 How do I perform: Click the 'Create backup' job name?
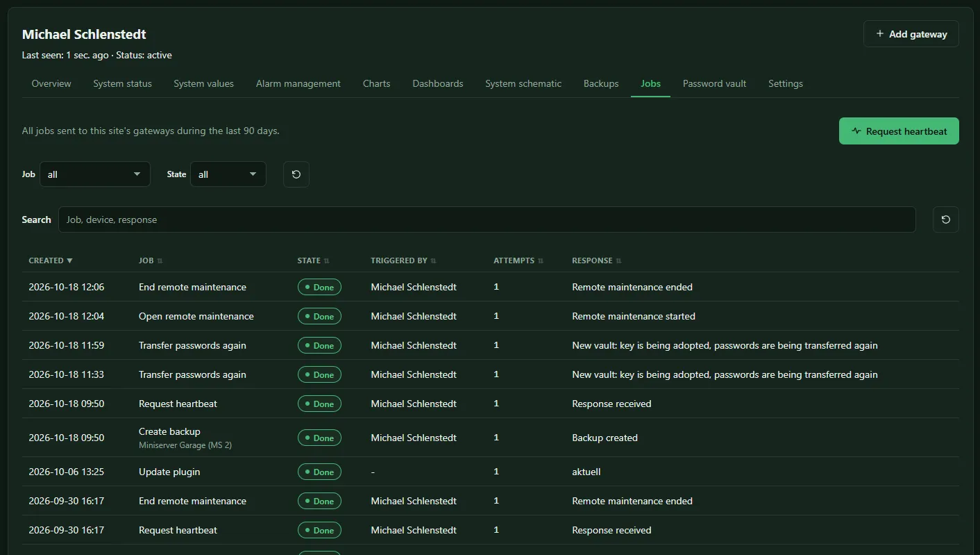[x=169, y=431]
